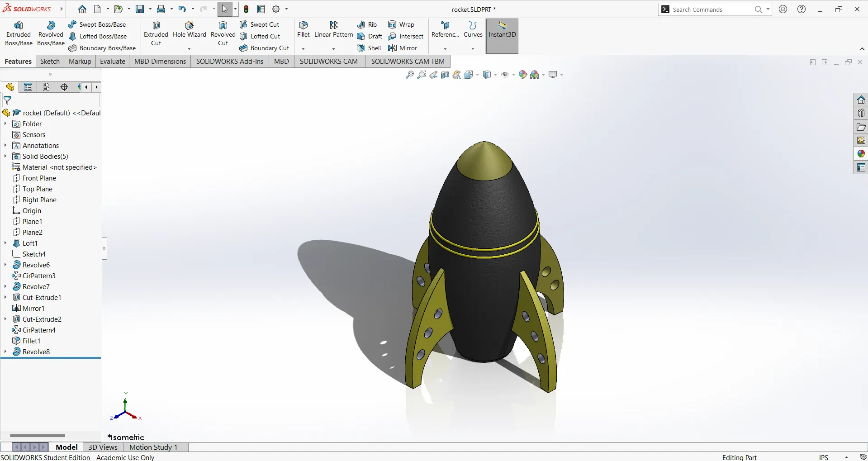Click the Rebuild traffic light icon
868x461 pixels.
click(x=246, y=9)
